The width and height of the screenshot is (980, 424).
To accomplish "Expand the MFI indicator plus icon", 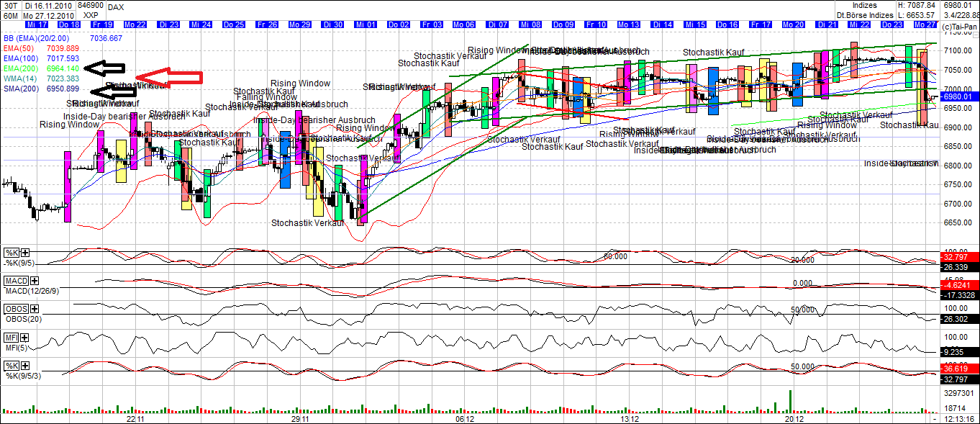I will tap(25, 337).
